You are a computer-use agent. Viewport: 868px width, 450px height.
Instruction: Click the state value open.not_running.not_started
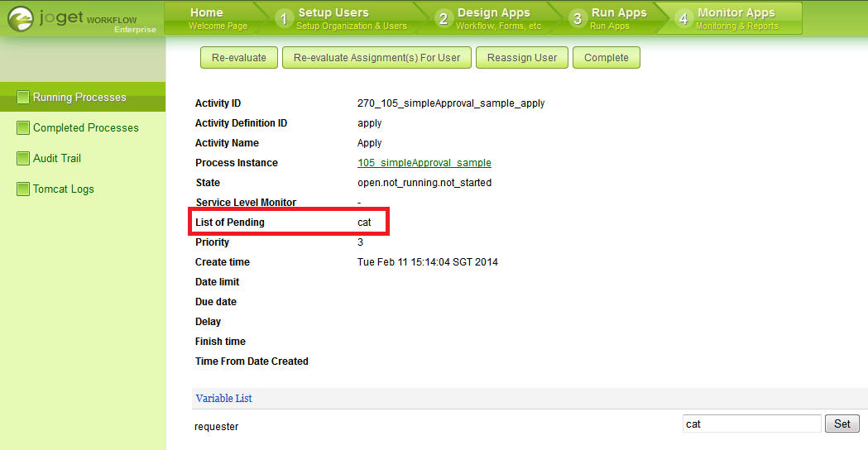424,183
